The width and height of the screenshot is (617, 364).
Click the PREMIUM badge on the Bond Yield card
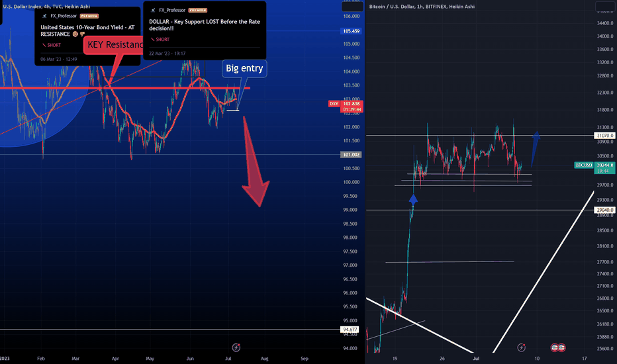(x=89, y=16)
